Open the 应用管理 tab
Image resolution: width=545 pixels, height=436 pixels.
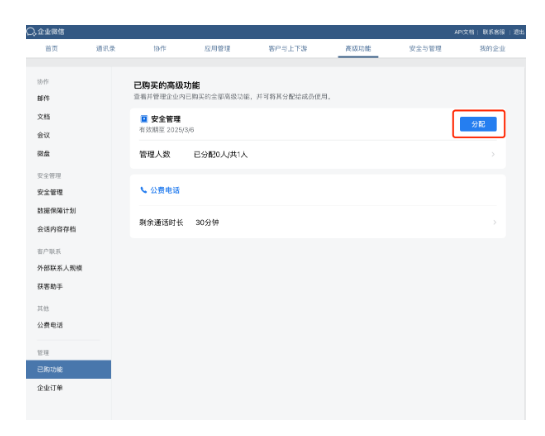click(217, 48)
